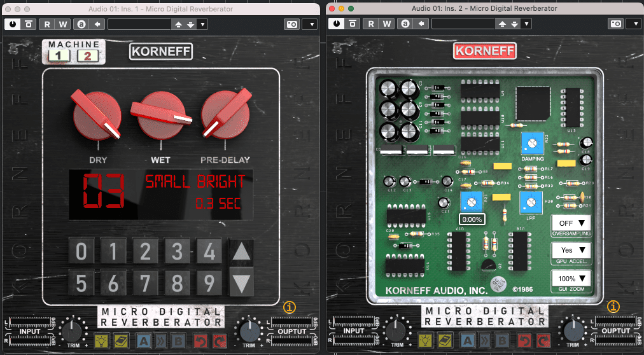This screenshot has width=644, height=355.
Task: Open the OVERSAMPLING dropdown showing OFF
Action: tap(571, 223)
